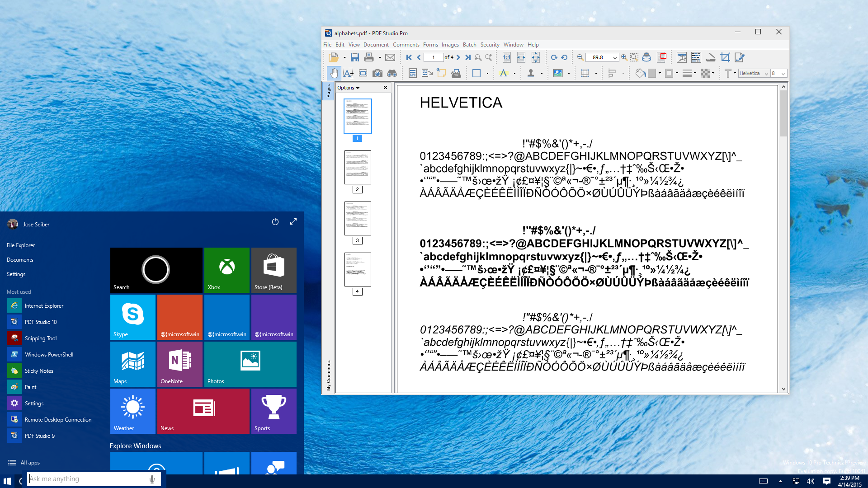The width and height of the screenshot is (868, 488).
Task: Click the Zoom in icon in toolbar
Action: [x=622, y=56]
